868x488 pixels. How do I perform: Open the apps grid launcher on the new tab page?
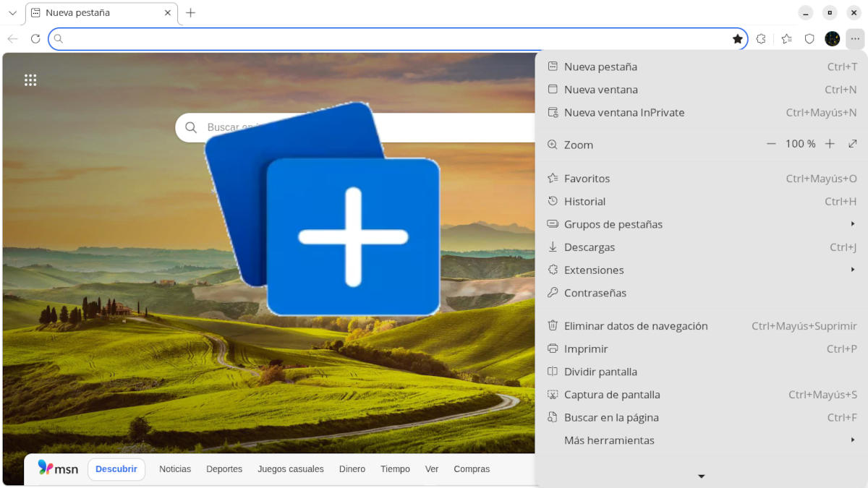click(x=30, y=80)
